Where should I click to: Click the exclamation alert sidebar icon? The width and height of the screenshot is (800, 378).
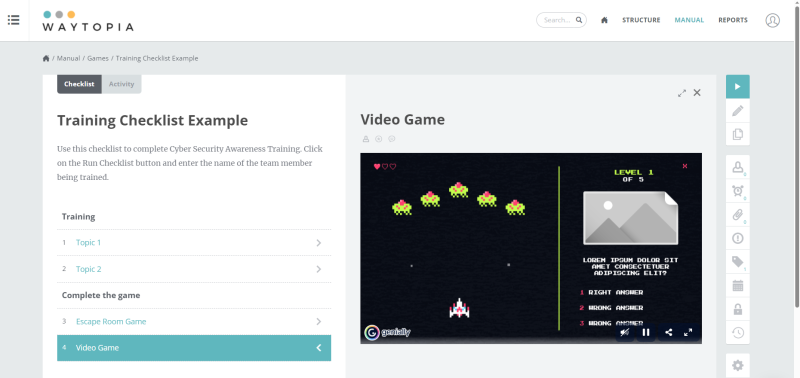point(738,238)
